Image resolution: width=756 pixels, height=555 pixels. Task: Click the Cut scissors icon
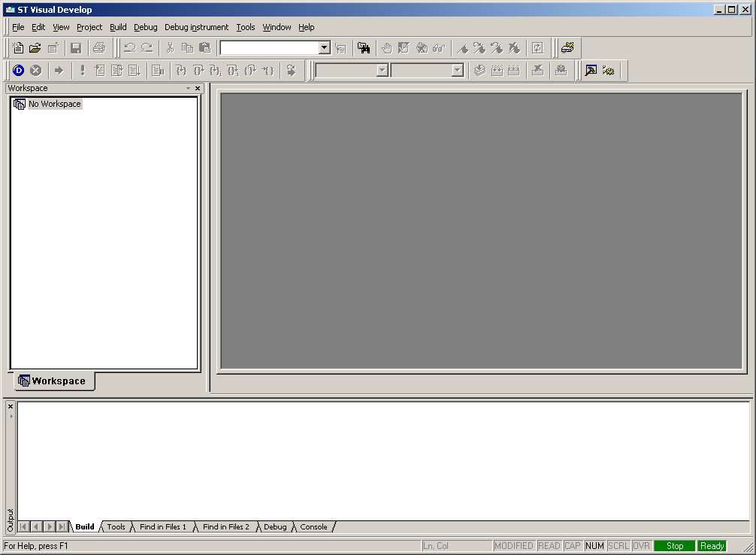[x=170, y=48]
